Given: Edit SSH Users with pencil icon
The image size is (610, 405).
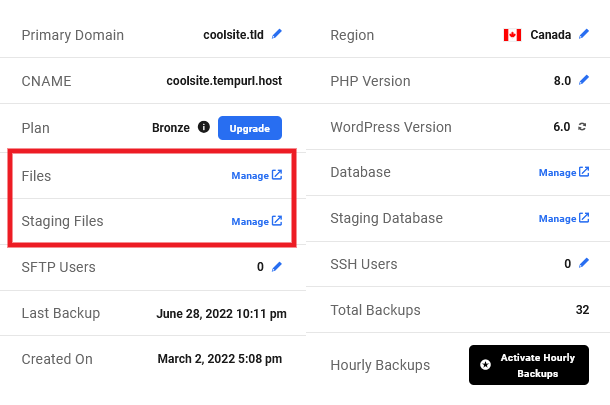Looking at the screenshot, I should point(584,263).
